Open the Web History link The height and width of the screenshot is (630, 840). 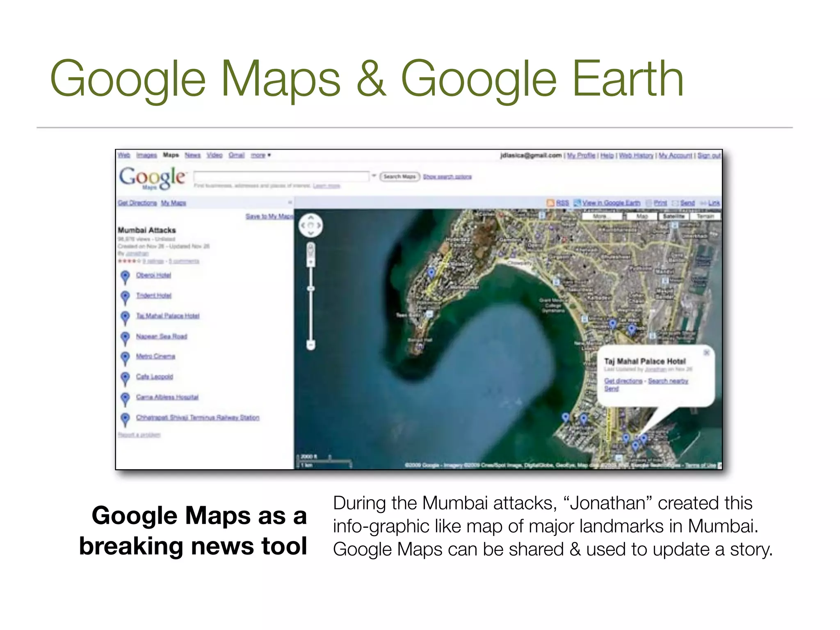coord(636,155)
